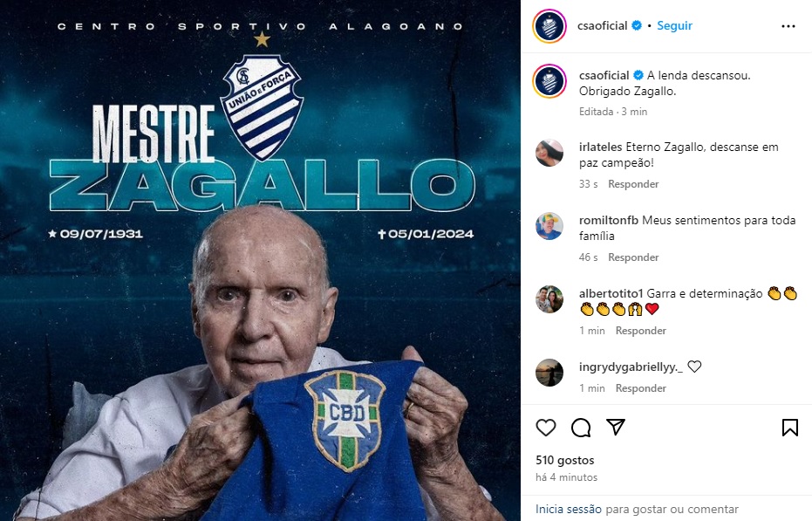Reply to albertotito1 comment via Responder
Screen dimensions: 812x521
(x=640, y=330)
